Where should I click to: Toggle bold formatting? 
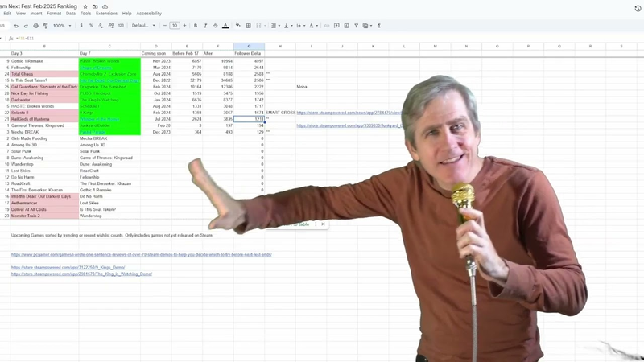coord(196,26)
